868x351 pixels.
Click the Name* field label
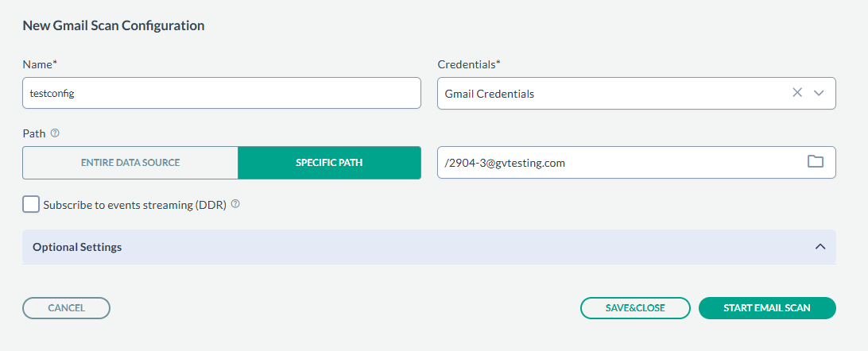click(x=41, y=64)
